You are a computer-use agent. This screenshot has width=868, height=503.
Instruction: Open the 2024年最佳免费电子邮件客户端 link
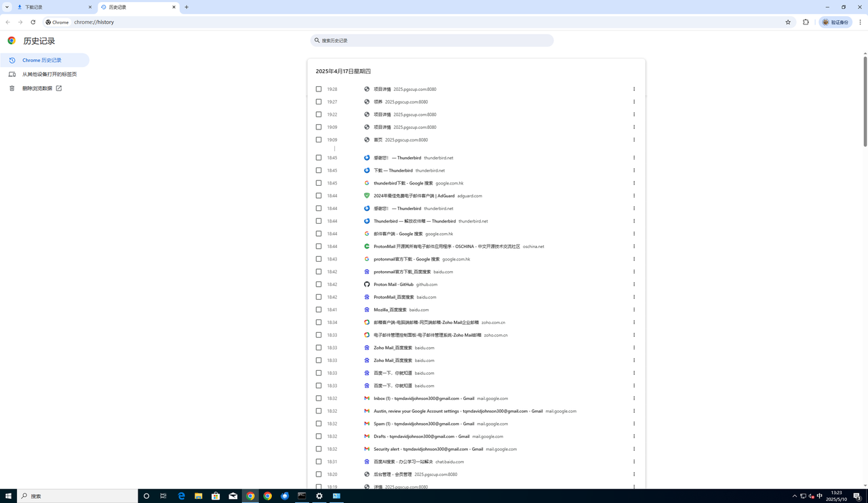click(x=414, y=196)
